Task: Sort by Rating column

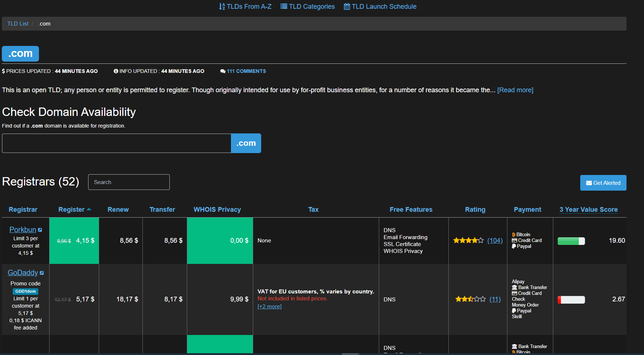Action: [x=475, y=210]
